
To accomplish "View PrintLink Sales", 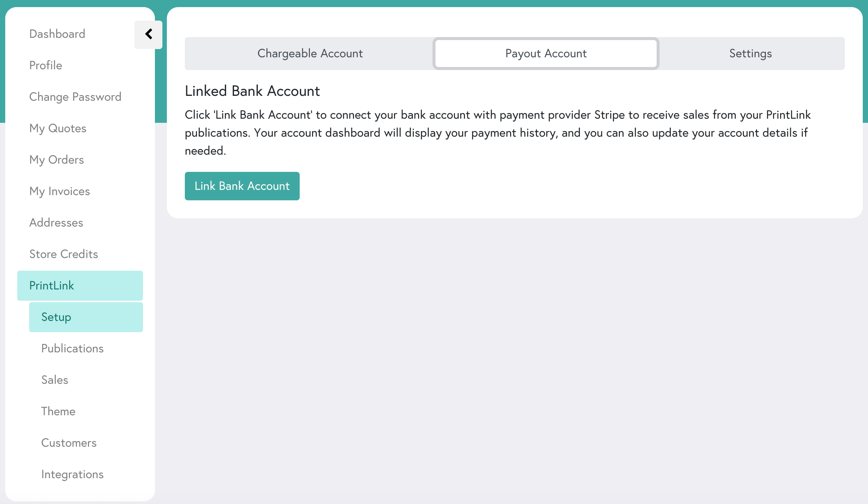I will click(x=55, y=380).
